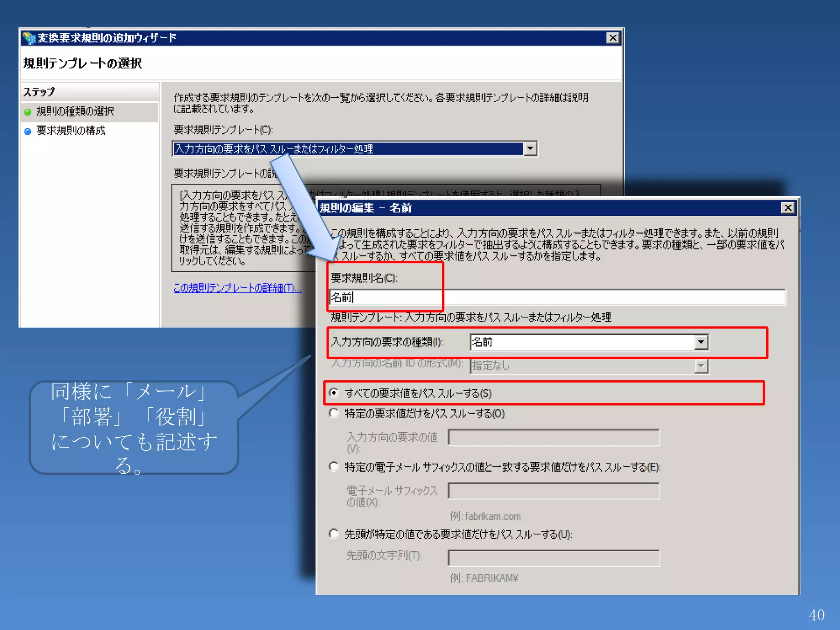Open the 要求規則テンプレート combo box
840x630 pixels.
point(355,148)
